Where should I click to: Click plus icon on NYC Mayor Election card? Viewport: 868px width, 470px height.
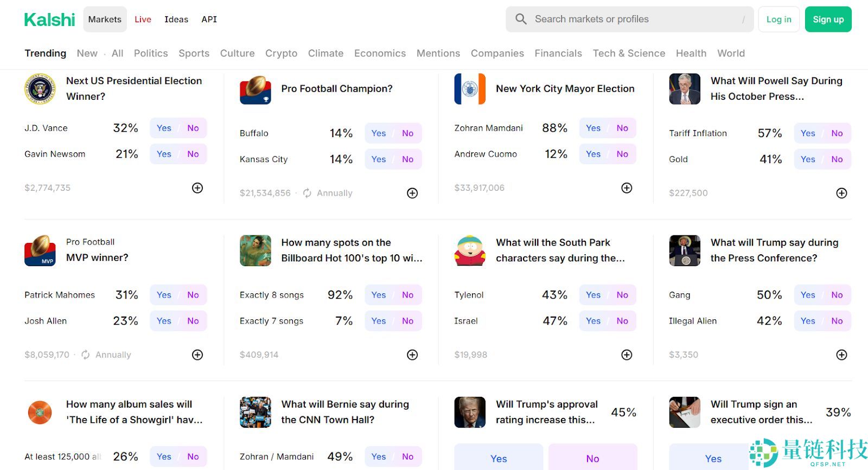[x=627, y=188]
